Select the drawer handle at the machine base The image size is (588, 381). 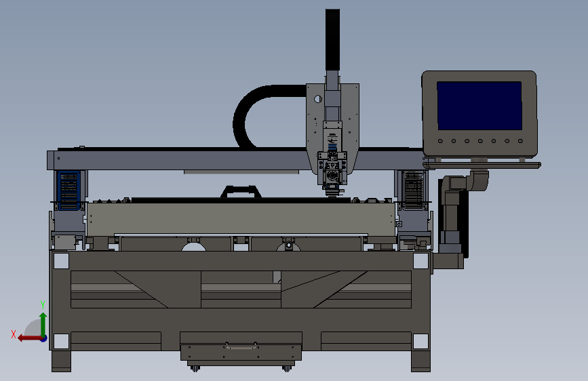click(241, 346)
